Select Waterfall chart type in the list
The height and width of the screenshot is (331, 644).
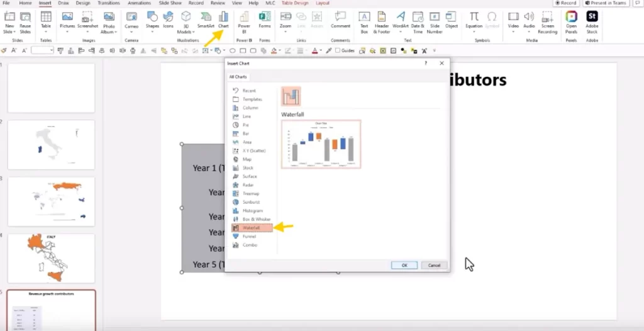tap(252, 228)
